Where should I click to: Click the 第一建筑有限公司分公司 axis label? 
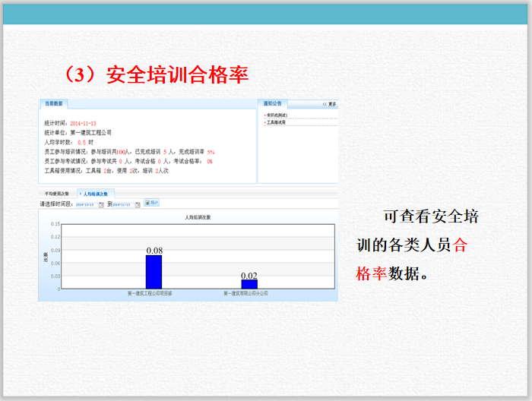coord(245,293)
